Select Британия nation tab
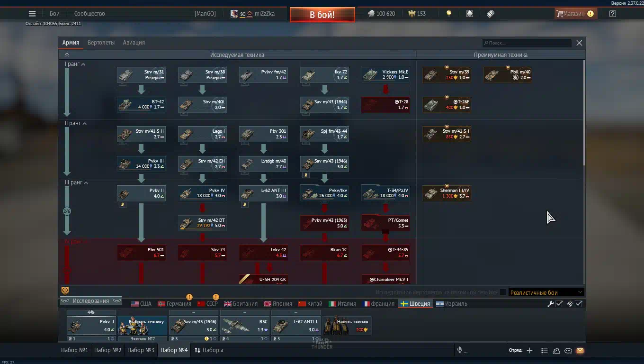The image size is (644, 364). pos(241,304)
